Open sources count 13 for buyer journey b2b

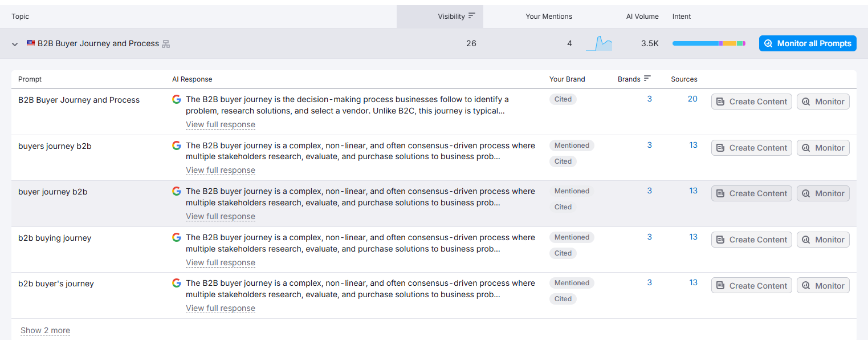(x=693, y=191)
